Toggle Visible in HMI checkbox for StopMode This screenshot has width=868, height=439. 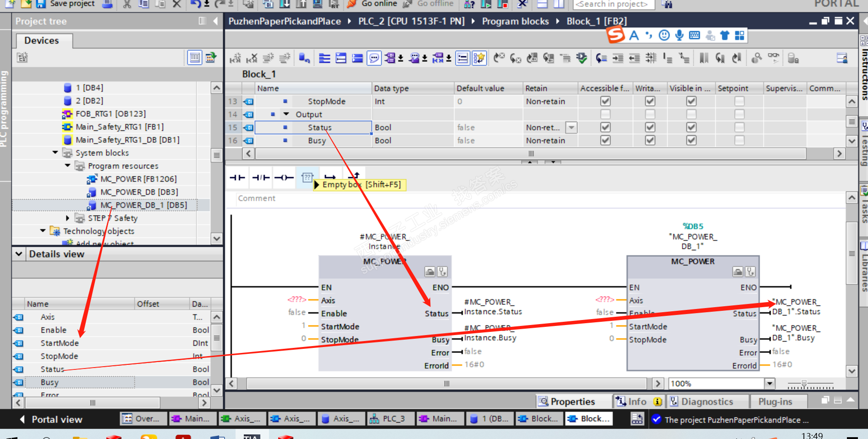(692, 101)
